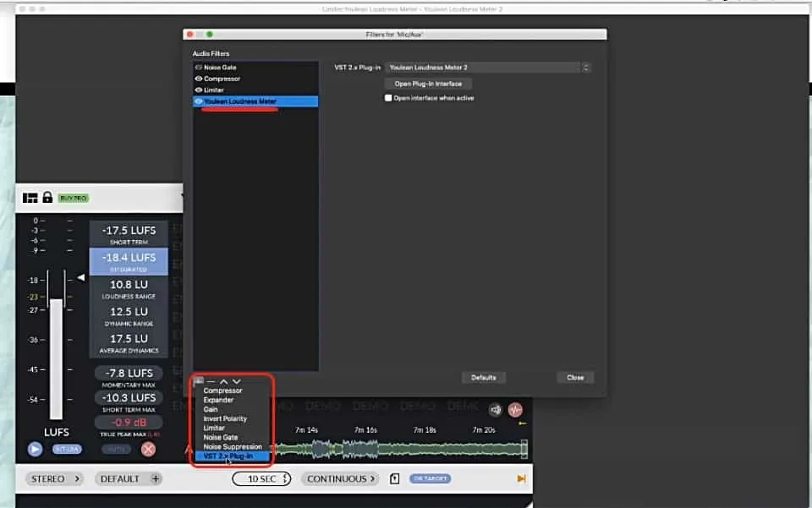
Task: Open the STEREO channel selector
Action: (55, 478)
